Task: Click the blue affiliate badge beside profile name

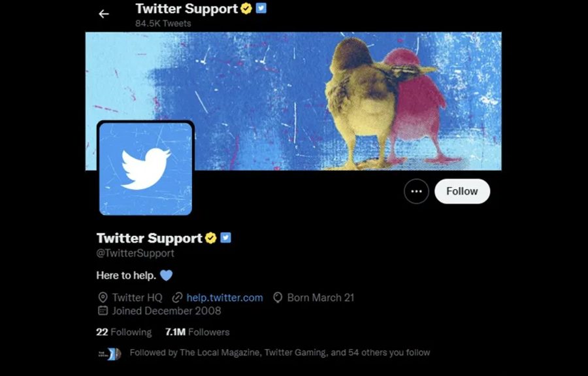Action: [225, 237]
